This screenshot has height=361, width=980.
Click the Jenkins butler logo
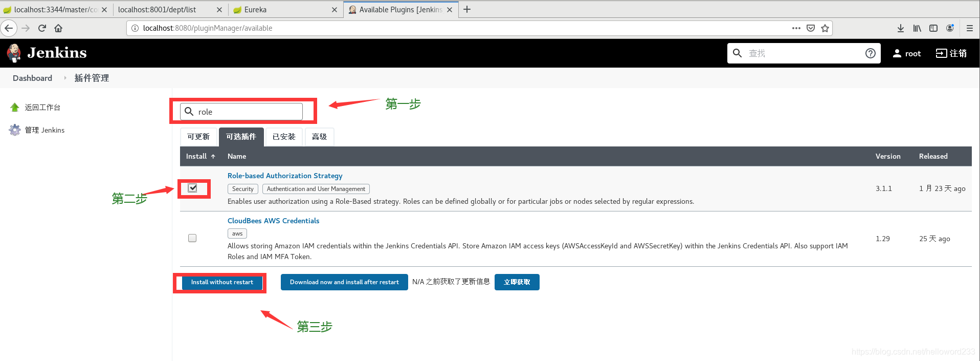[14, 53]
